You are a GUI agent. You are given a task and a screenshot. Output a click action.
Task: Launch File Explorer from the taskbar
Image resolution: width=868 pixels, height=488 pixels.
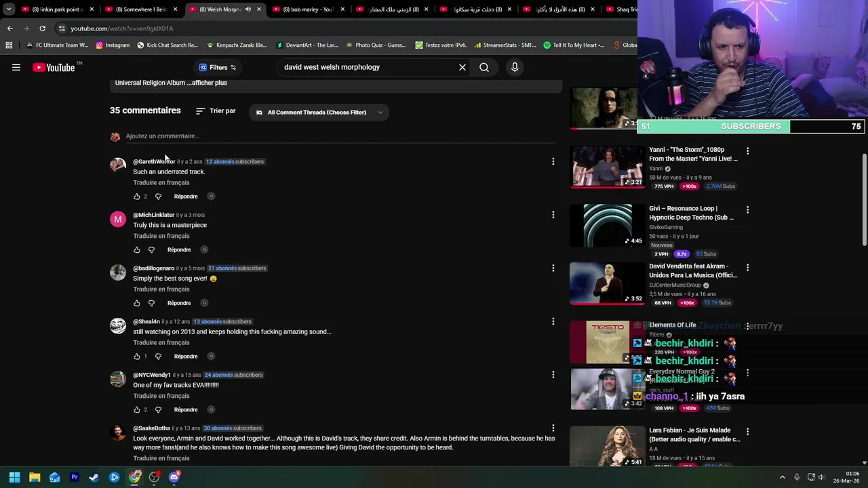(x=35, y=477)
